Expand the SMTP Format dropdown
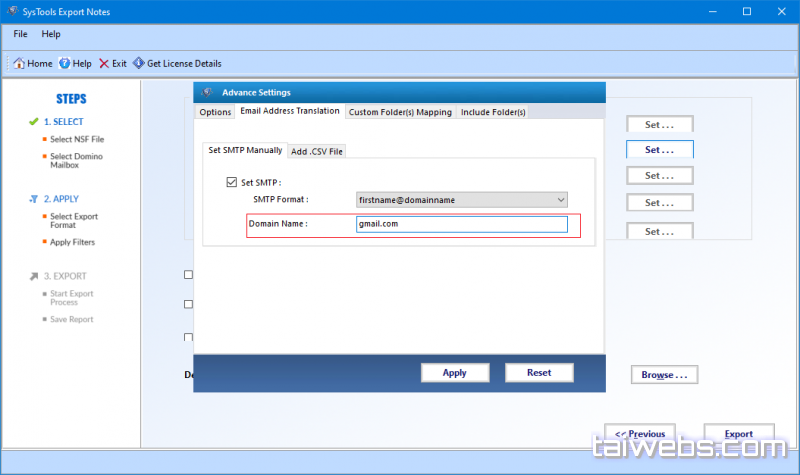Image resolution: width=800 pixels, height=475 pixels. pos(560,200)
